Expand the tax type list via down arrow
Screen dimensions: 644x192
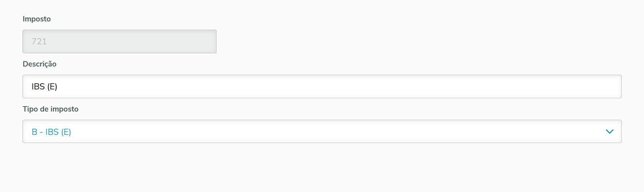(x=609, y=132)
